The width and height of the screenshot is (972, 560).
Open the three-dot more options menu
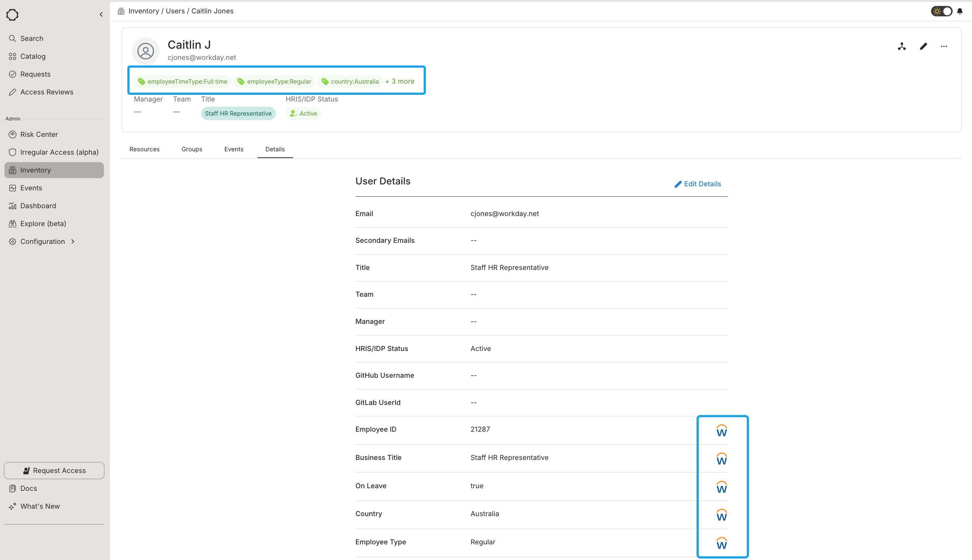[x=943, y=46]
